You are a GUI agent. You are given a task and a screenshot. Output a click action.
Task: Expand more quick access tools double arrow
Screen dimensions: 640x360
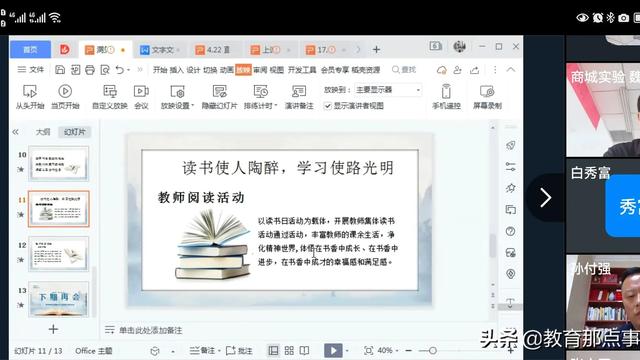(x=140, y=70)
